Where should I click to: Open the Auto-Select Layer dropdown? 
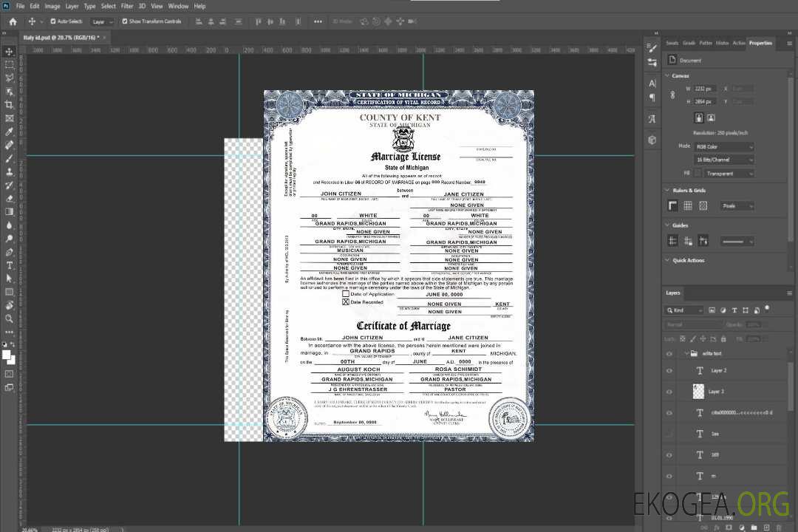tap(102, 21)
